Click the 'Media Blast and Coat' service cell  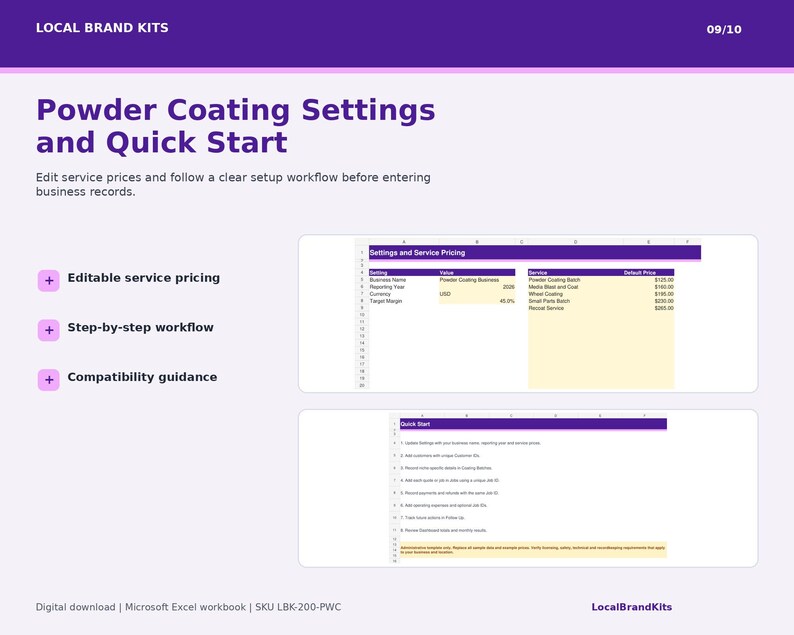click(575, 287)
